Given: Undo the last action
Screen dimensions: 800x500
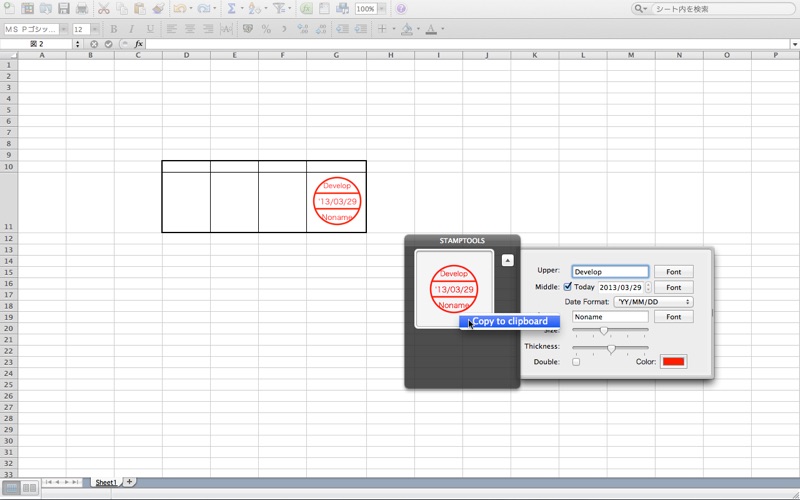Looking at the screenshot, I should [x=180, y=8].
